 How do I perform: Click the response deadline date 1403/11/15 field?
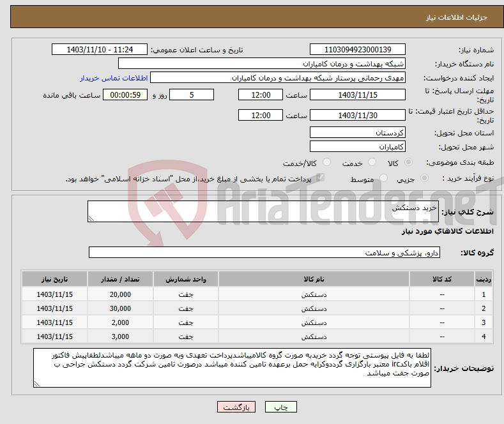click(358, 95)
